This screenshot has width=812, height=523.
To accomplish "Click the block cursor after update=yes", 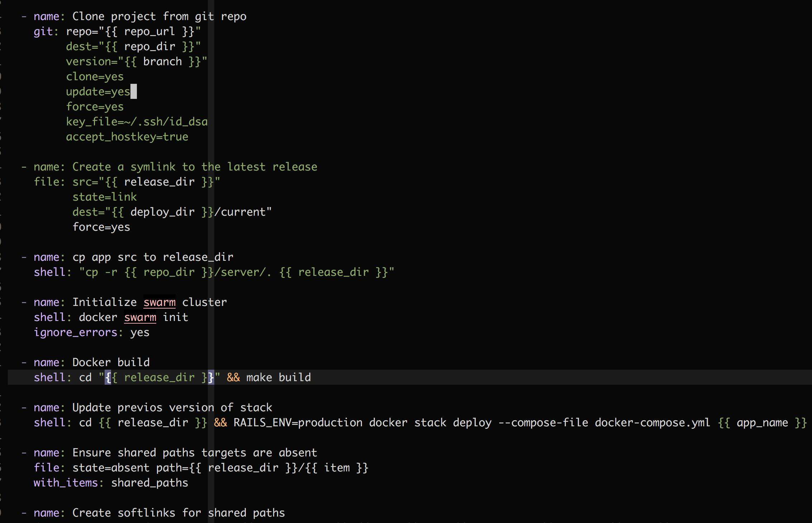I will click(x=134, y=91).
